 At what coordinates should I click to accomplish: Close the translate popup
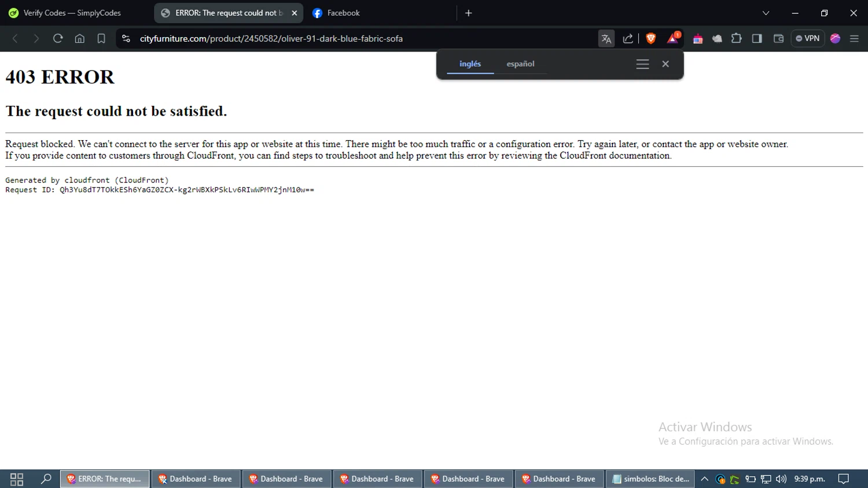[x=665, y=64]
